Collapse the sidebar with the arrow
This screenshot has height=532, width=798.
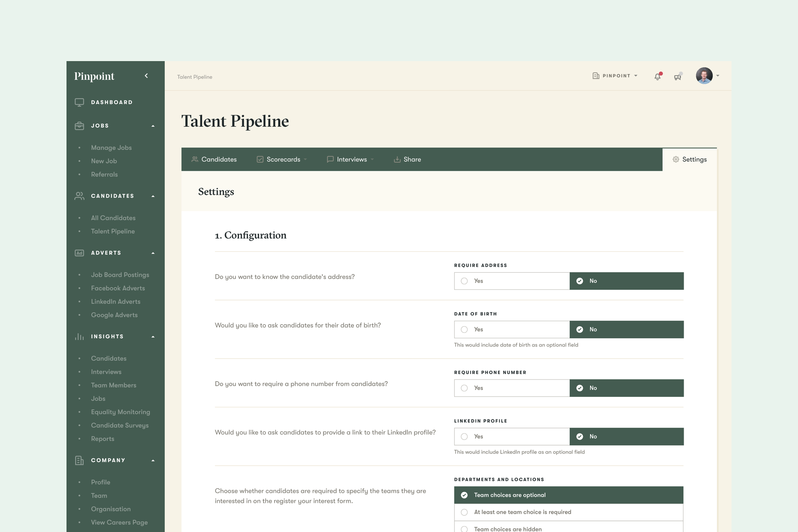click(x=146, y=76)
